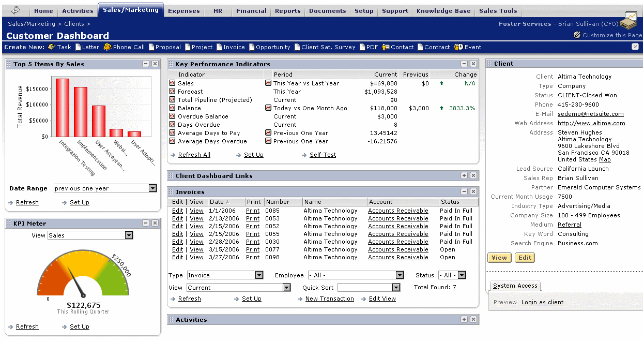This screenshot has width=644, height=342.
Task: Click the Days Overdue KPI row icon
Action: click(172, 125)
